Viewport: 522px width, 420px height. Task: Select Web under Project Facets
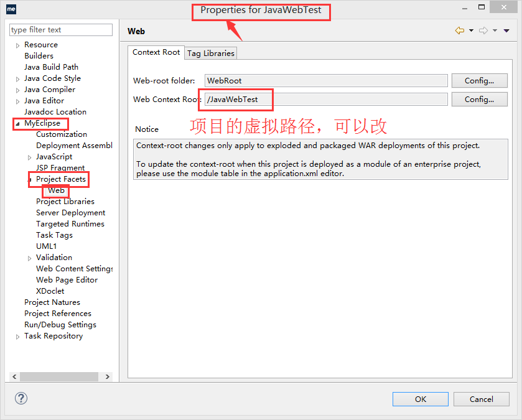click(x=56, y=190)
